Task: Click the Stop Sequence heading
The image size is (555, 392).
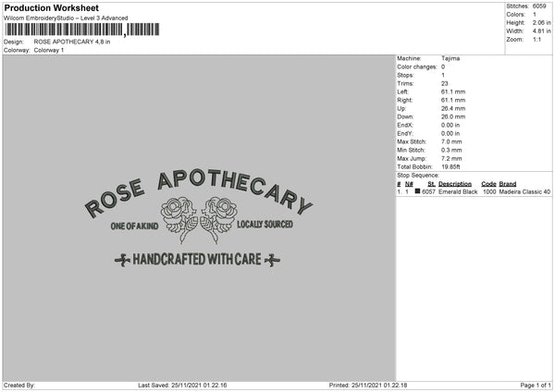Action: (418, 176)
